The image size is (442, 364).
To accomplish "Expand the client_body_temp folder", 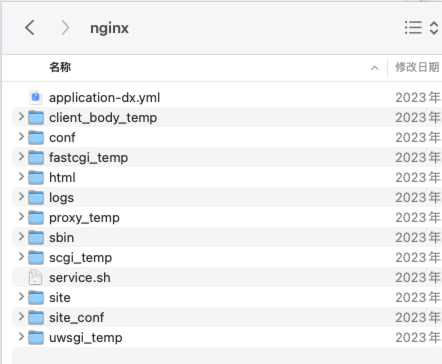I will coord(21,117).
